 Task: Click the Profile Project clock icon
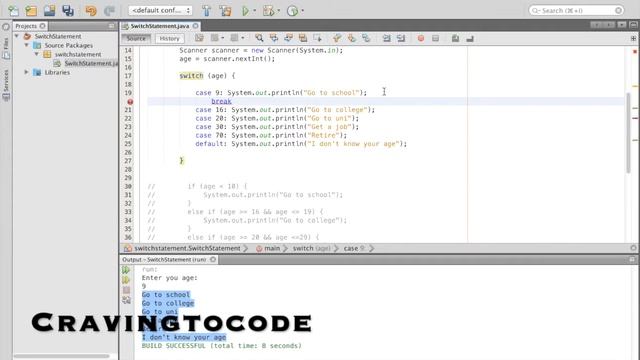292,11
